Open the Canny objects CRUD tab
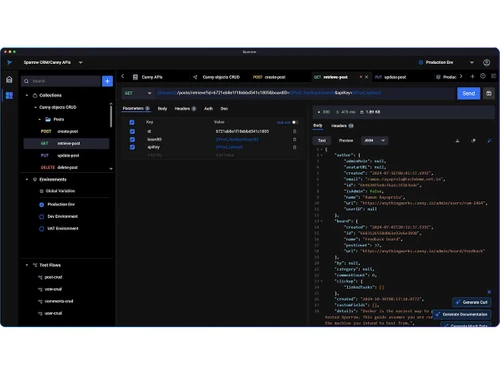The width and height of the screenshot is (500, 375). (217, 77)
